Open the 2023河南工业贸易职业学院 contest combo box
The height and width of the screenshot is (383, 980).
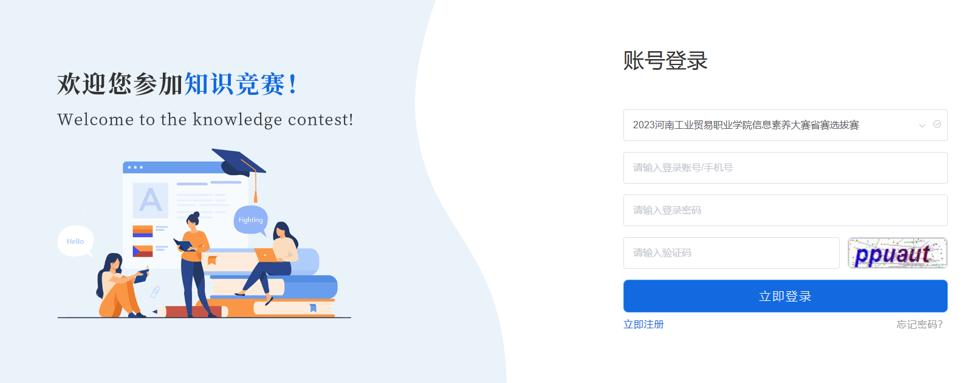766,125
